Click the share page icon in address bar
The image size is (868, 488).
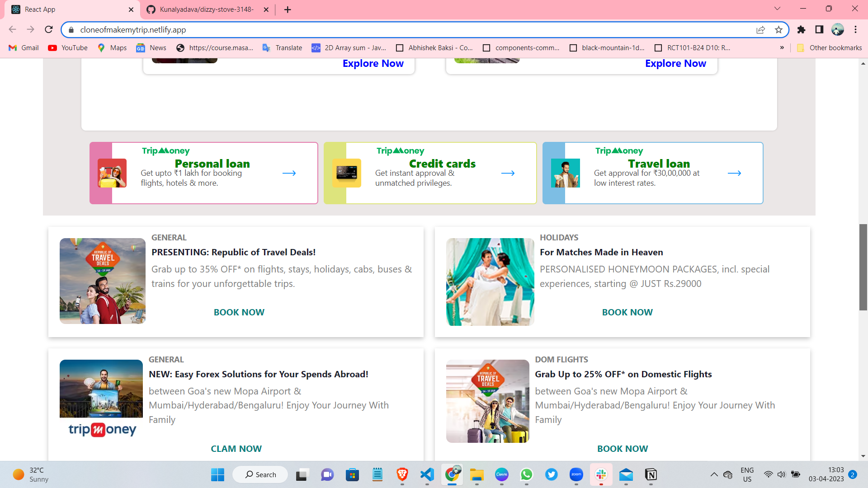(x=760, y=30)
